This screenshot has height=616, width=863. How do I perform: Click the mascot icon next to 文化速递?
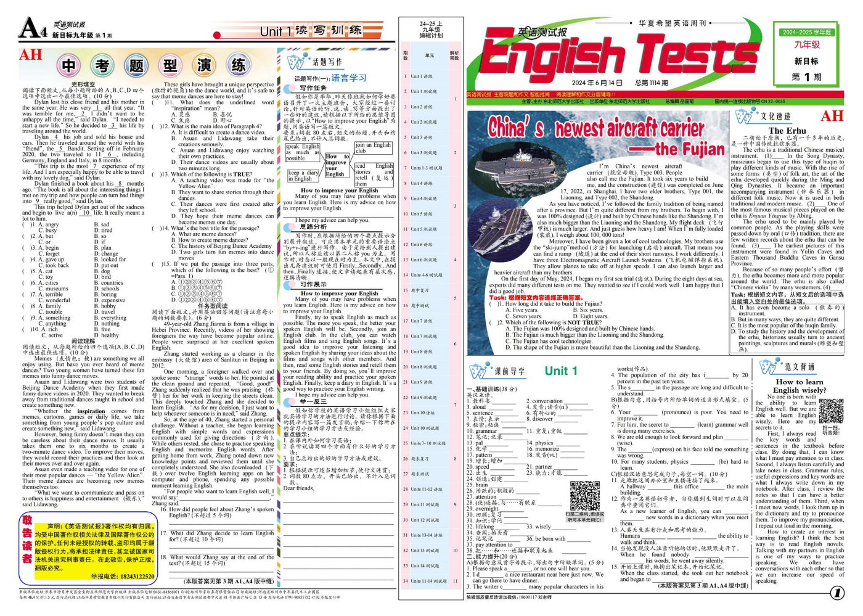point(745,116)
